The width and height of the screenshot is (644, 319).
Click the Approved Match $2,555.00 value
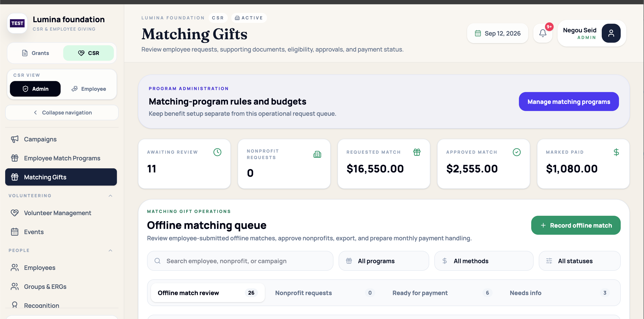click(472, 169)
